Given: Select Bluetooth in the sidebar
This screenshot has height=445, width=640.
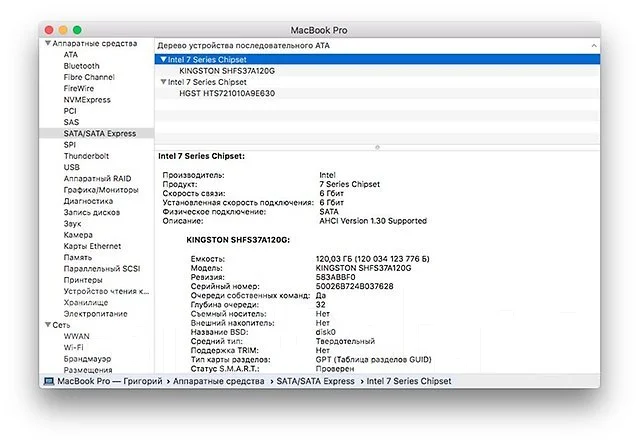Looking at the screenshot, I should pos(81,66).
